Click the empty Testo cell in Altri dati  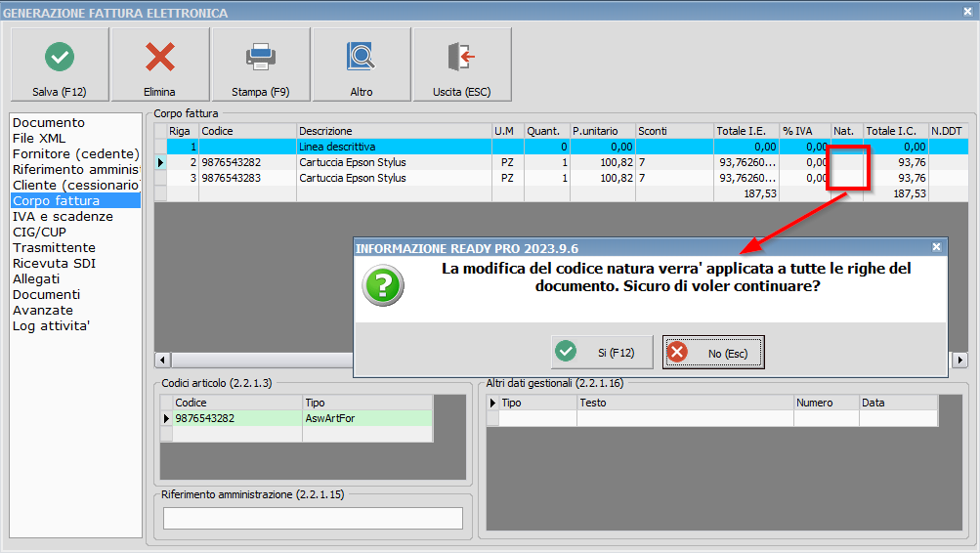pyautogui.click(x=685, y=418)
